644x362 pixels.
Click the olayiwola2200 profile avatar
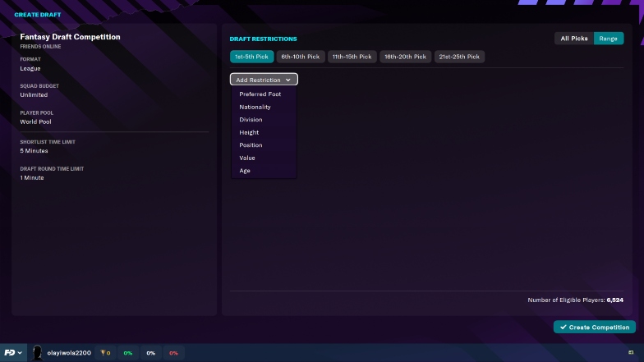37,353
